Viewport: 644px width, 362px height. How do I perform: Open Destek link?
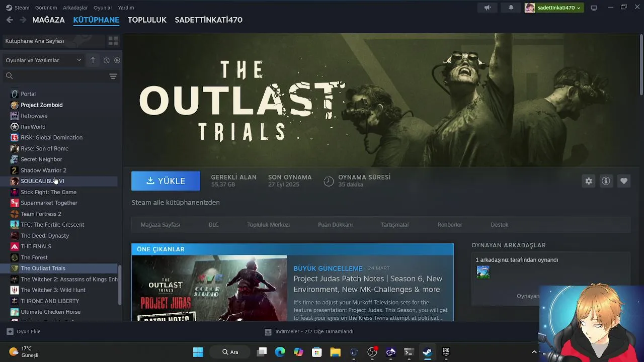coord(500,225)
